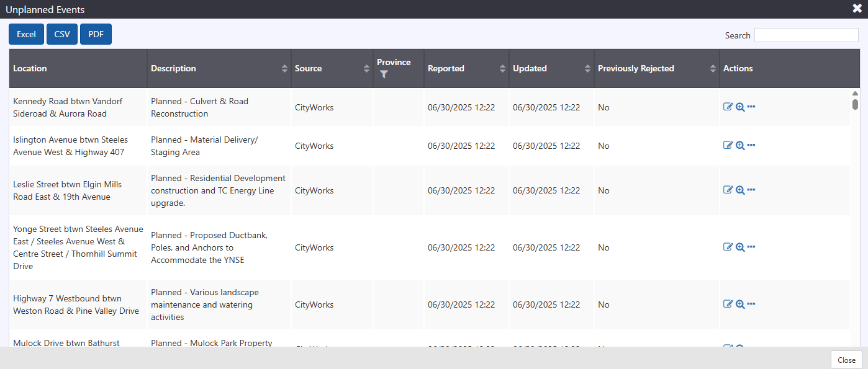The image size is (868, 369).
Task: Edit the Yonge Street event row
Action: pyautogui.click(x=728, y=247)
